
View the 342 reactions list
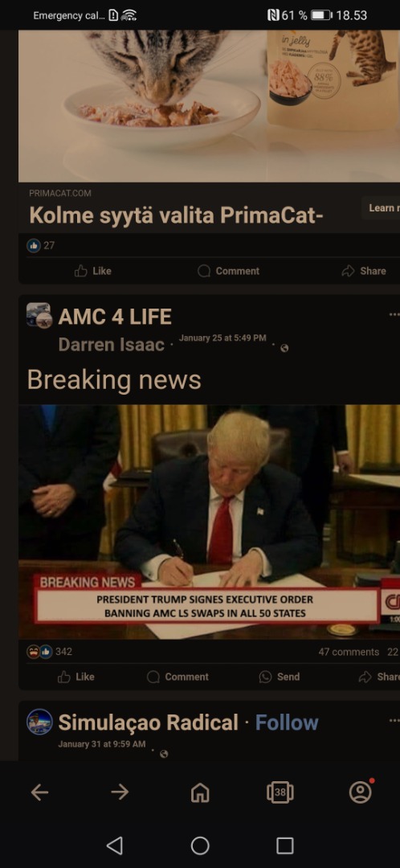tap(49, 652)
